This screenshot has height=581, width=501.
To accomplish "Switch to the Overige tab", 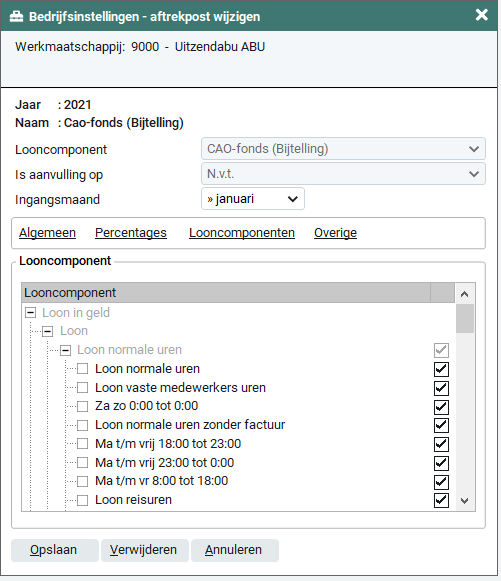I will [335, 233].
